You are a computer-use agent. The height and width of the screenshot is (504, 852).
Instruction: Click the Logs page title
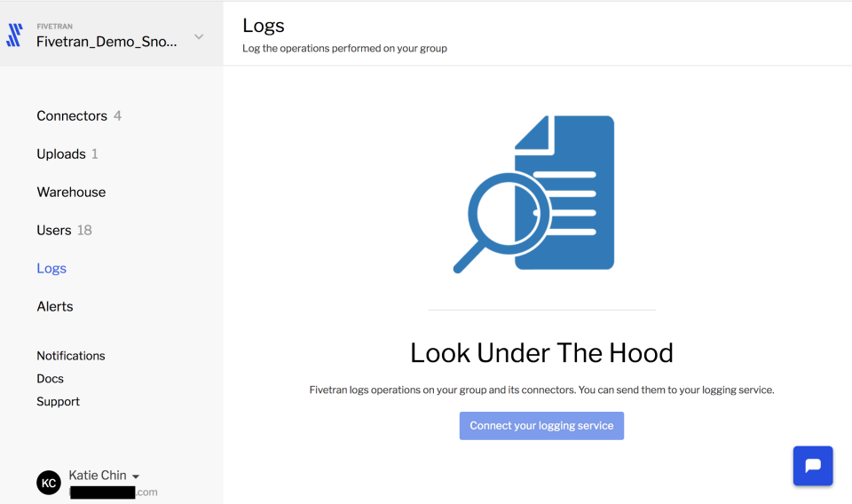click(264, 26)
